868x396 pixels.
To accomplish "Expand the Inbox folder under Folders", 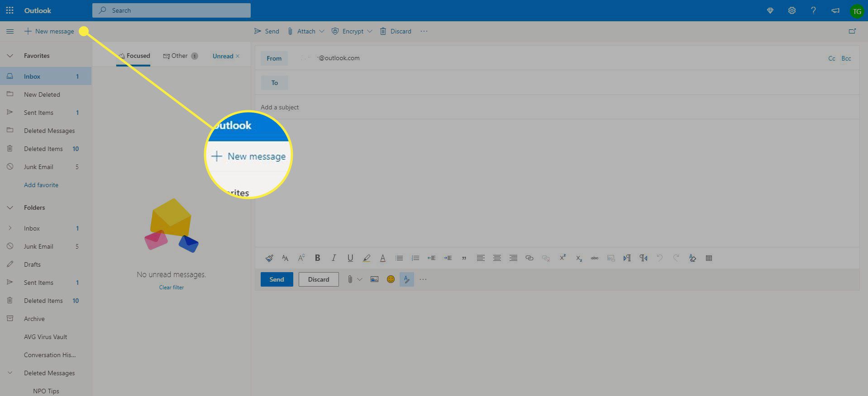I will tap(10, 228).
